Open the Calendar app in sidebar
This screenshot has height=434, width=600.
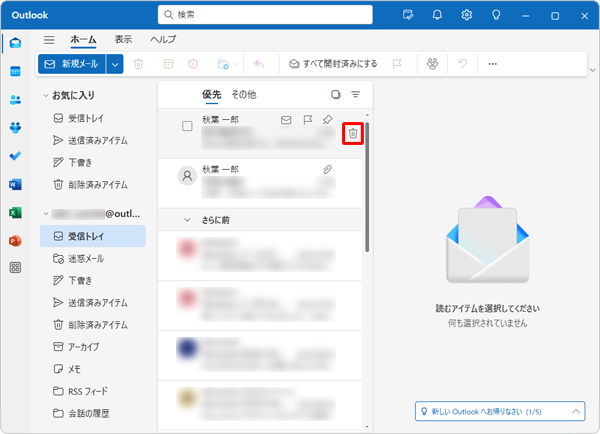click(x=15, y=71)
